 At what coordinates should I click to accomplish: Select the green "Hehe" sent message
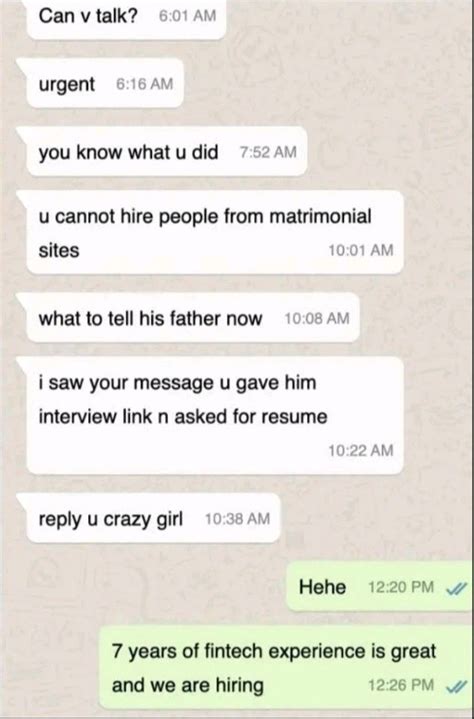coord(379,586)
